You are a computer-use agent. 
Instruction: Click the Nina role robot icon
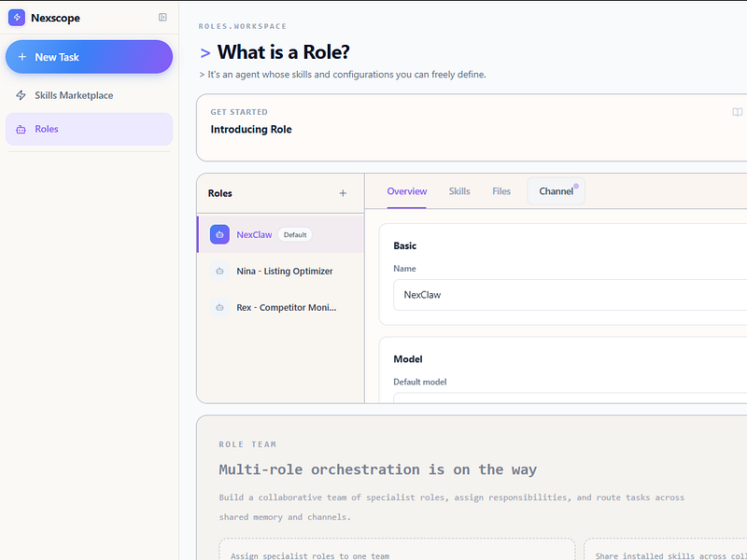pos(219,271)
